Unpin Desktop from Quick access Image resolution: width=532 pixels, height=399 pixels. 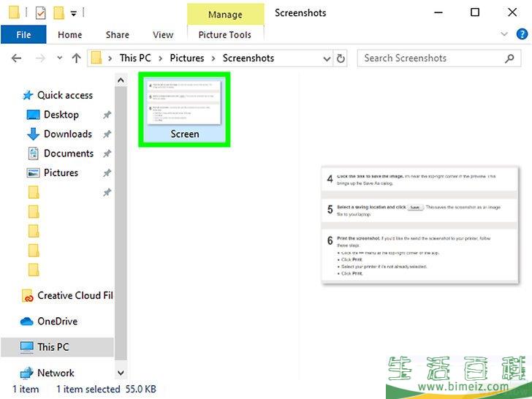[107, 115]
